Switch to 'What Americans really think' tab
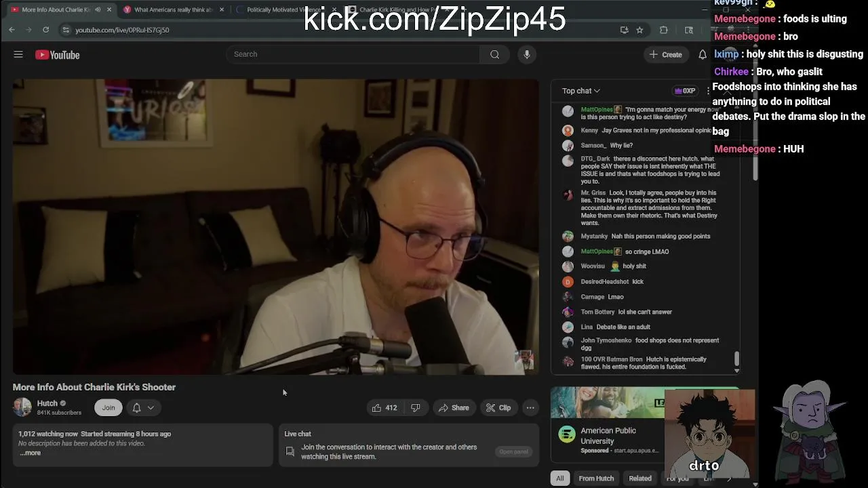This screenshot has width=868, height=488. 174,9
